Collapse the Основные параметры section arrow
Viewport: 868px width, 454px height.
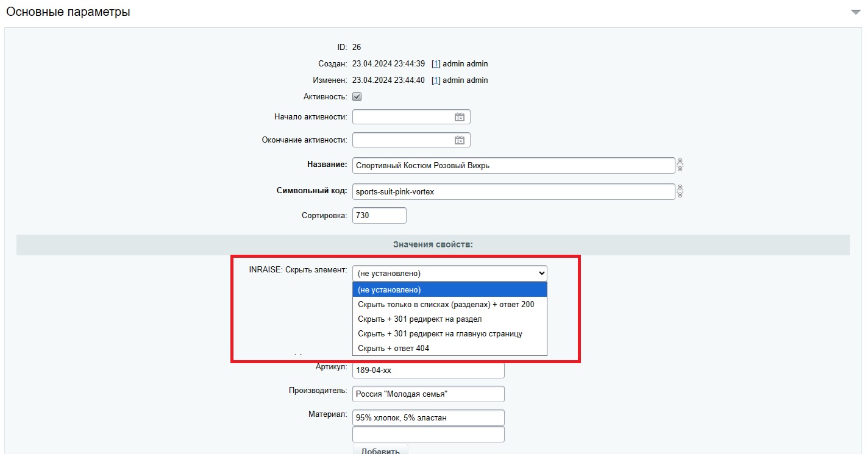point(855,12)
